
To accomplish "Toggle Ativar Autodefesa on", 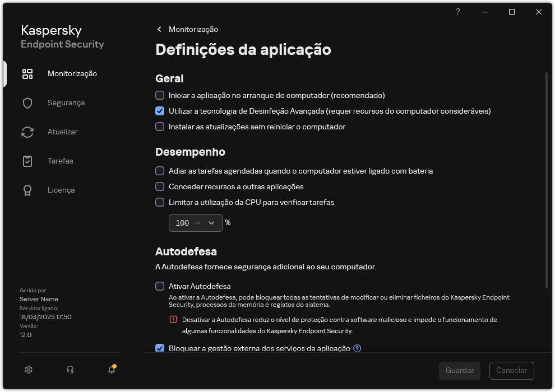I will pos(160,286).
